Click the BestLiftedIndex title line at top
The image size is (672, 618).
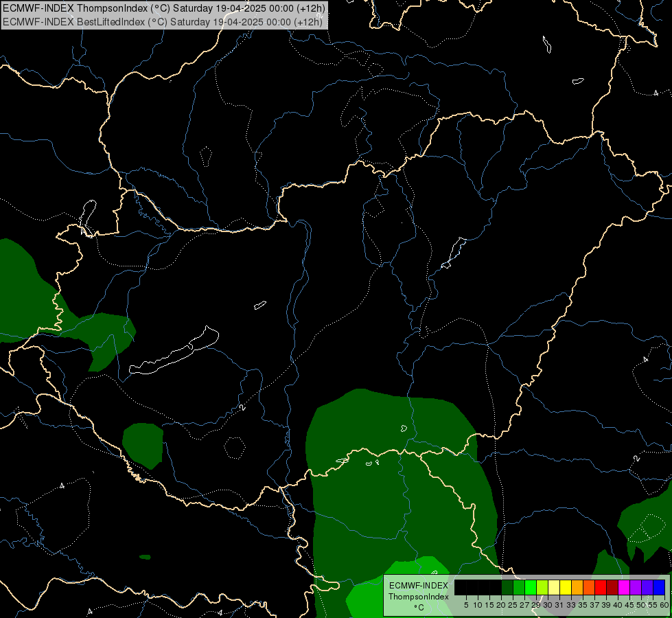tap(163, 22)
